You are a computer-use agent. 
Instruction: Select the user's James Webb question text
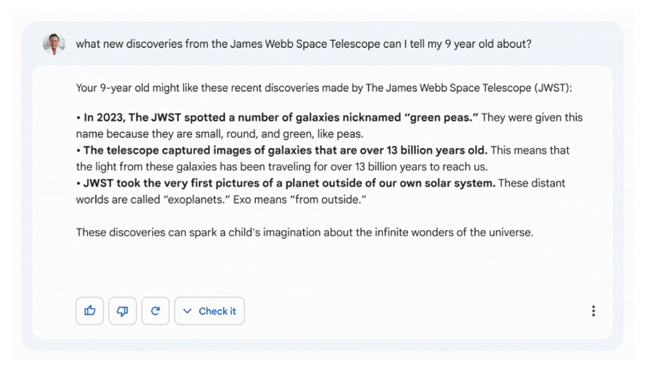[x=303, y=44]
